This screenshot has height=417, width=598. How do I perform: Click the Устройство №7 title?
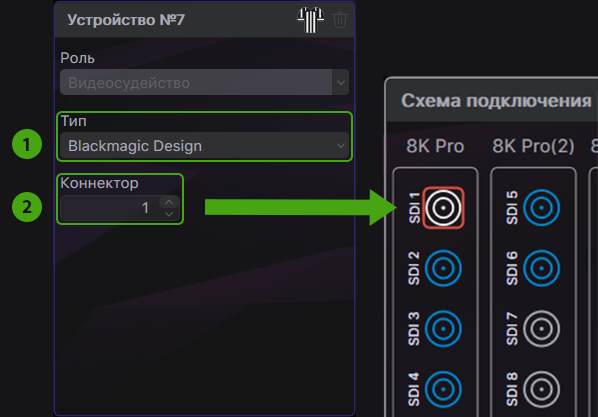(x=126, y=20)
